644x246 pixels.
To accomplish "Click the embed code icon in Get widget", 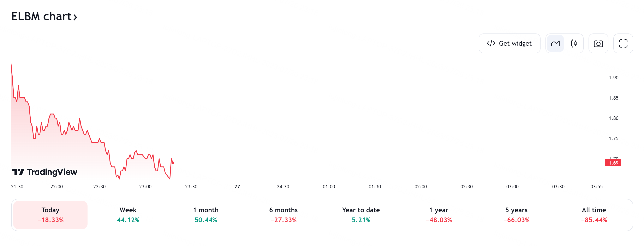I will coord(491,43).
